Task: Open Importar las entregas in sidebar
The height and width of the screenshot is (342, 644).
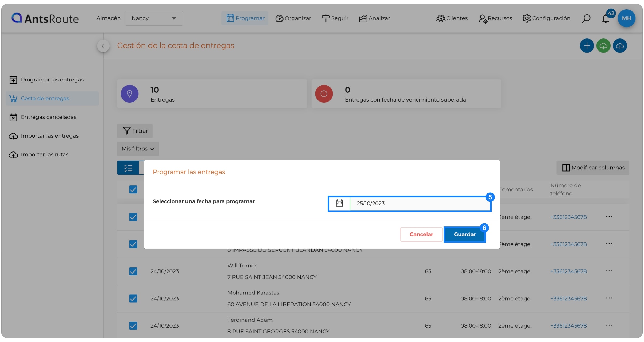Action: (52, 136)
